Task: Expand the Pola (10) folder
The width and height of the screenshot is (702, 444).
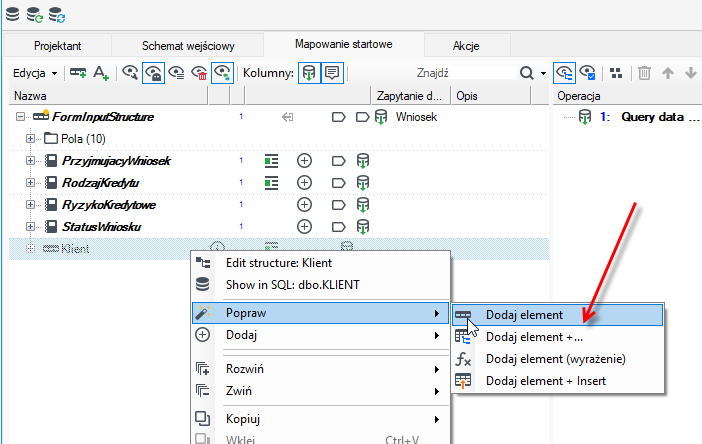Action: 30,139
